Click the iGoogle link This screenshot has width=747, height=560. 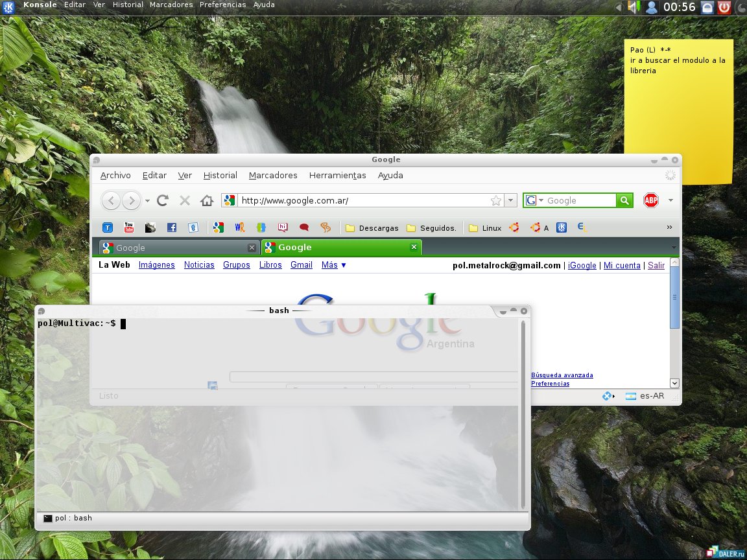[x=582, y=265]
